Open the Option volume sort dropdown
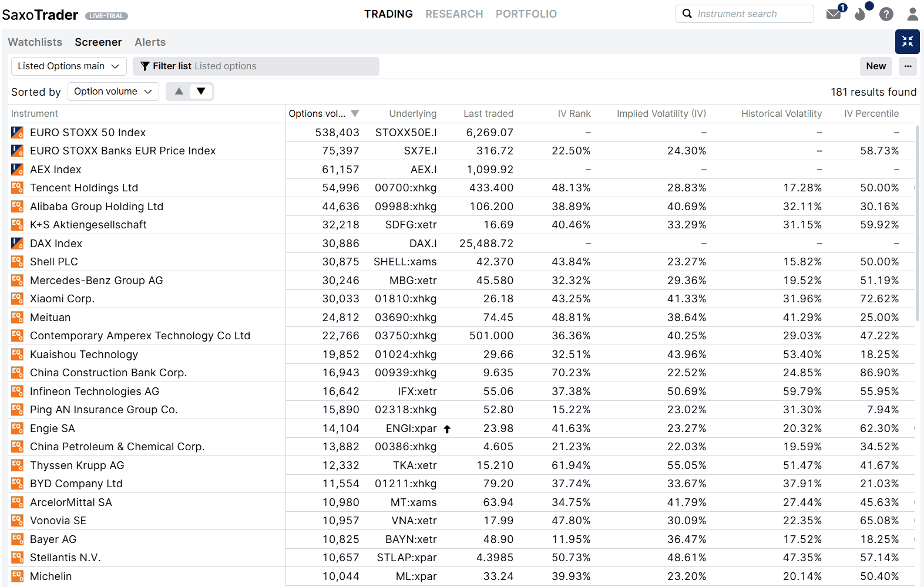Screen dimensions: 924x587 [113, 92]
